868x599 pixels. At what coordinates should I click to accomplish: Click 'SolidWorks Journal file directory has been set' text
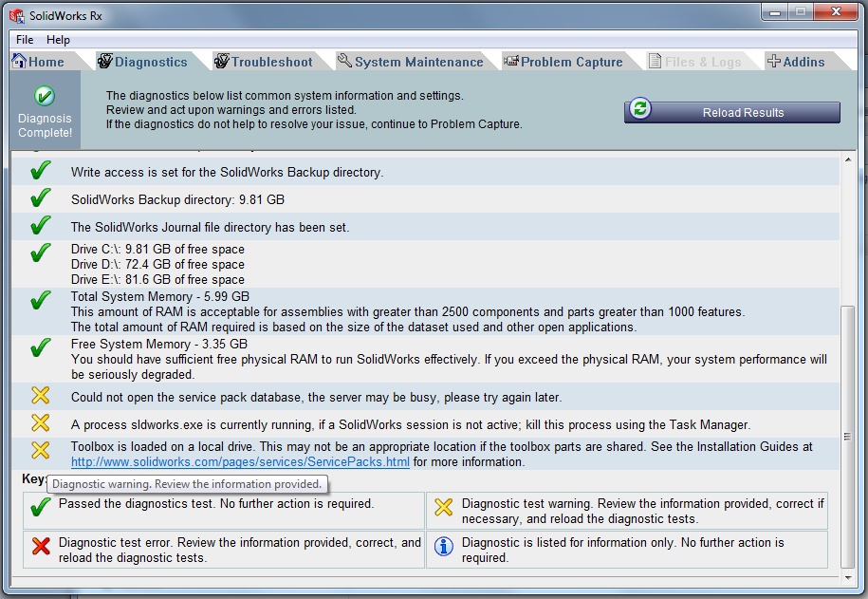pyautogui.click(x=210, y=227)
